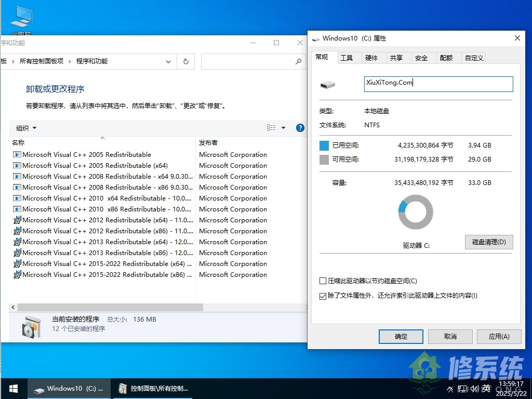Switch to the 工具 tab
This screenshot has height=399, width=532.
click(347, 58)
